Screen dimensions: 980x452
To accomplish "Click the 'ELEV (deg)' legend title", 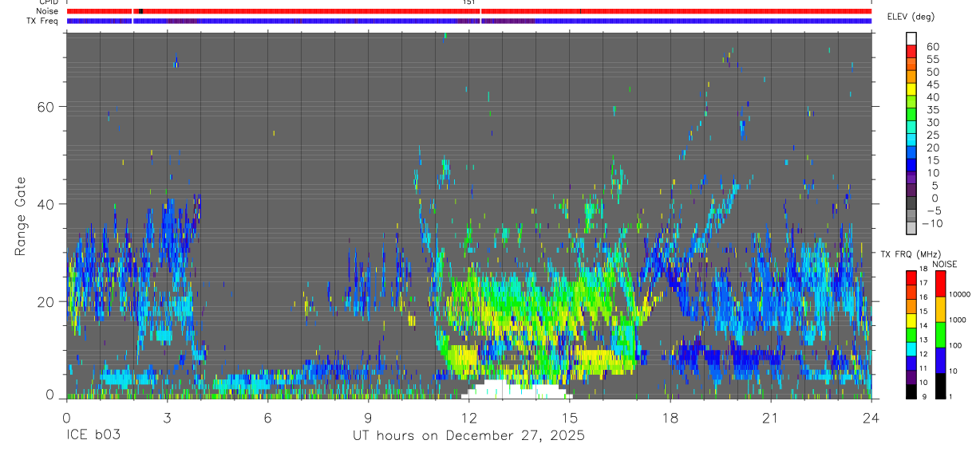I will point(911,17).
